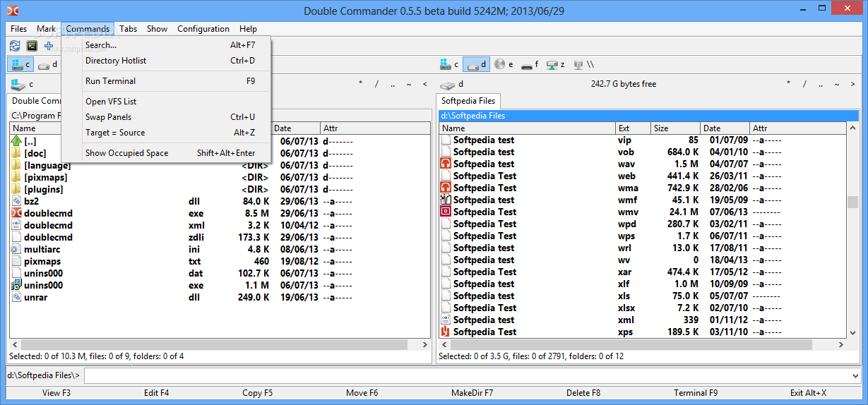The width and height of the screenshot is (868, 405).
Task: Sort right panel by Size column
Action: 675,128
